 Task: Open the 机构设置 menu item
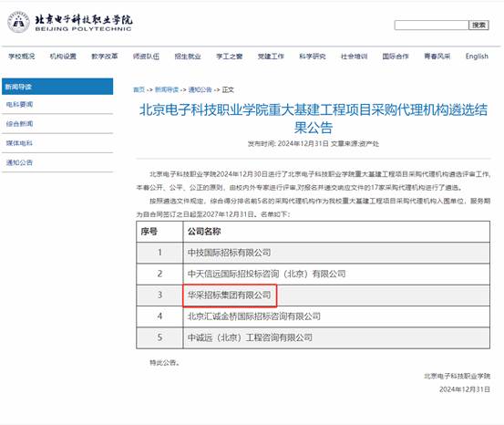coord(63,57)
